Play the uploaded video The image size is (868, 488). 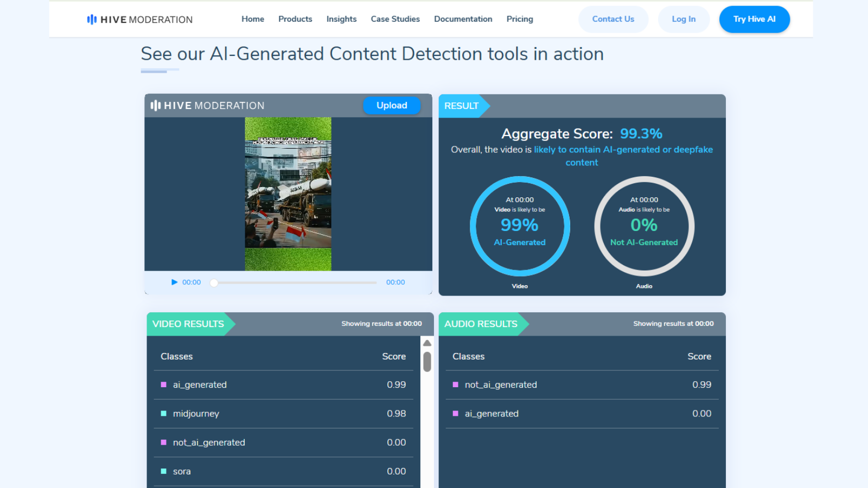click(174, 282)
